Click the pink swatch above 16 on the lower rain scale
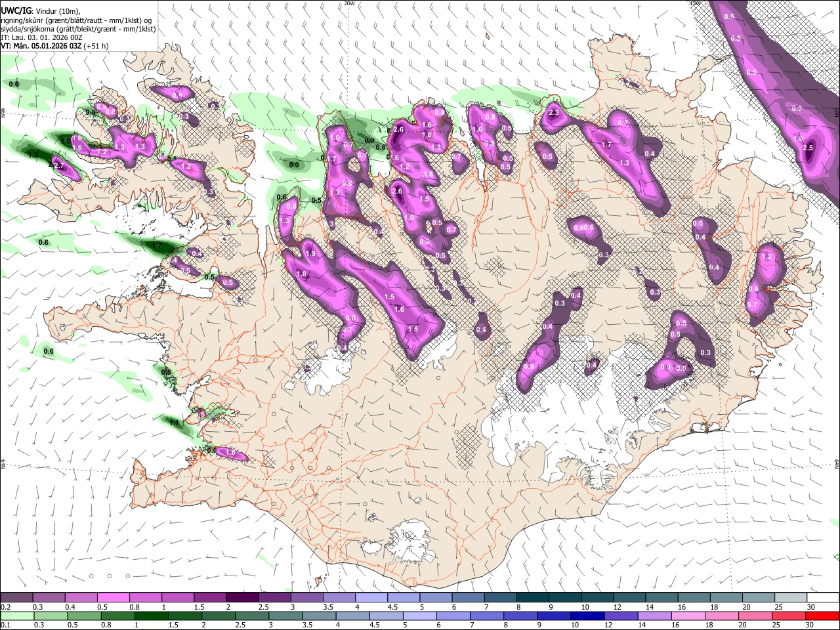 (x=688, y=616)
